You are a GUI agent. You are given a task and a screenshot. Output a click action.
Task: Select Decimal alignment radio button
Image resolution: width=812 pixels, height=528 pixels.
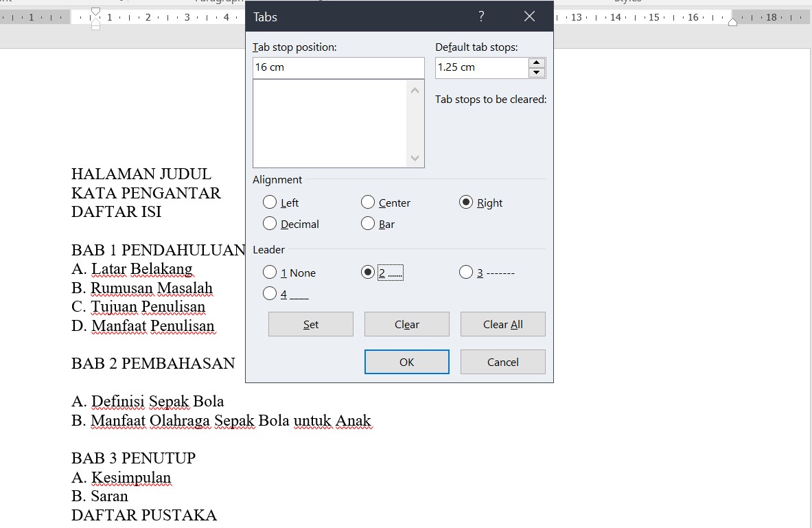270,223
